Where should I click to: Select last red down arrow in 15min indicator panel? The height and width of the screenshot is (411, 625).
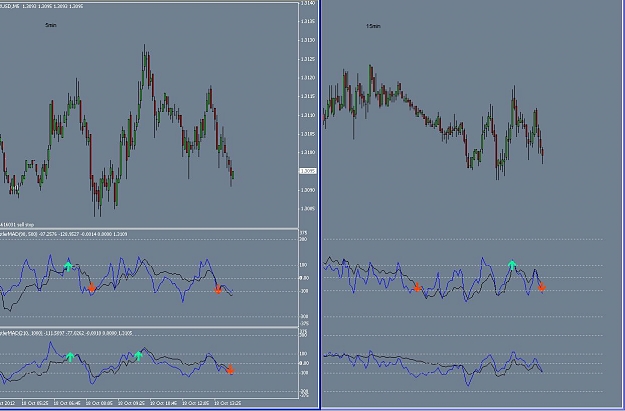click(x=542, y=287)
